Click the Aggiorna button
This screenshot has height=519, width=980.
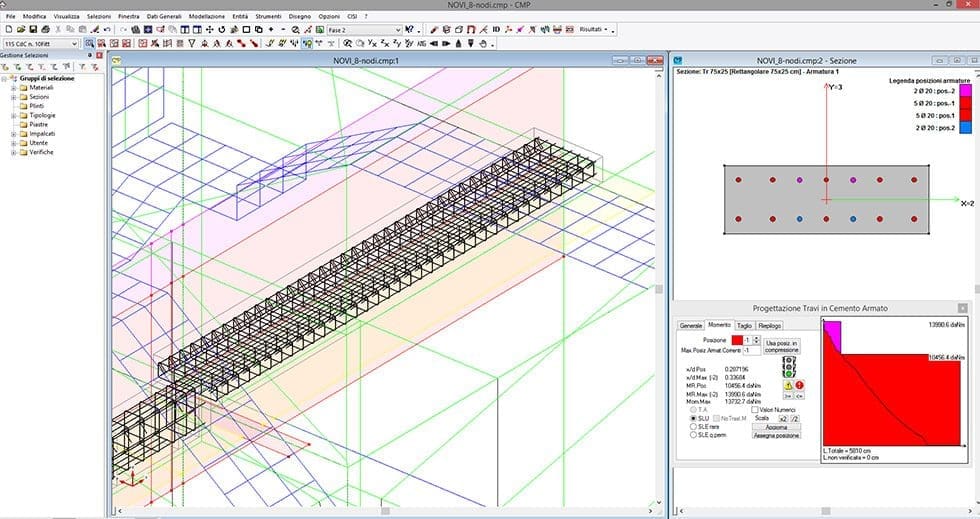tap(774, 426)
